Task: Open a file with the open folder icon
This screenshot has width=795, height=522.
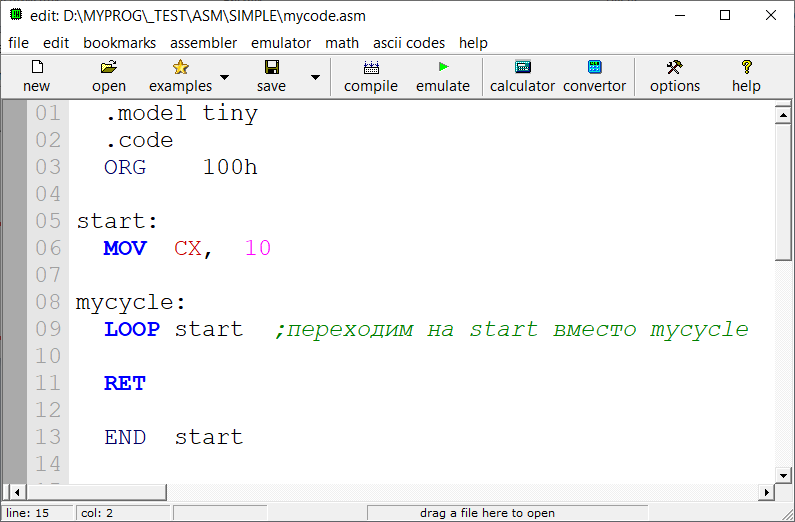Action: (109, 67)
